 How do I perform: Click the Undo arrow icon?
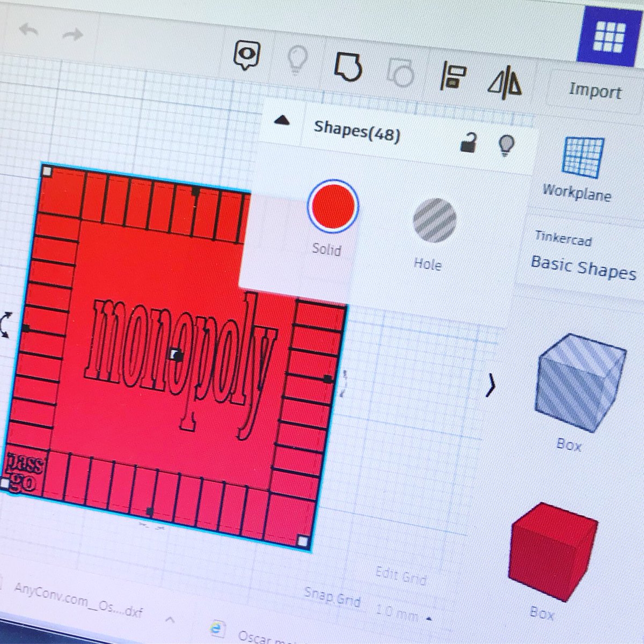[29, 29]
